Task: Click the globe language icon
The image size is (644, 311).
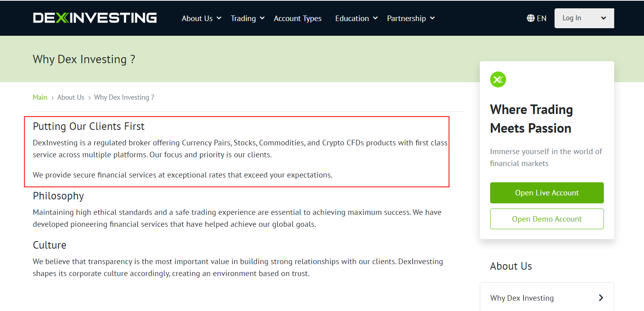Action: click(x=530, y=18)
